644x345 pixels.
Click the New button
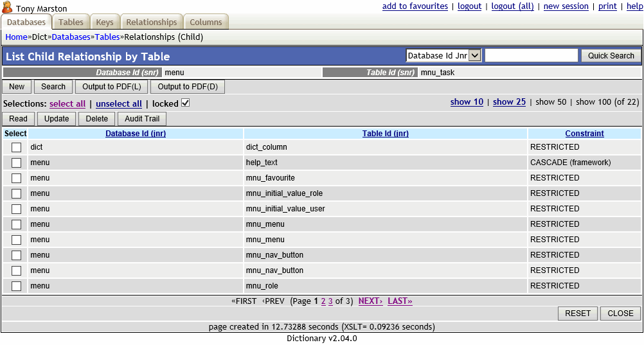[17, 87]
